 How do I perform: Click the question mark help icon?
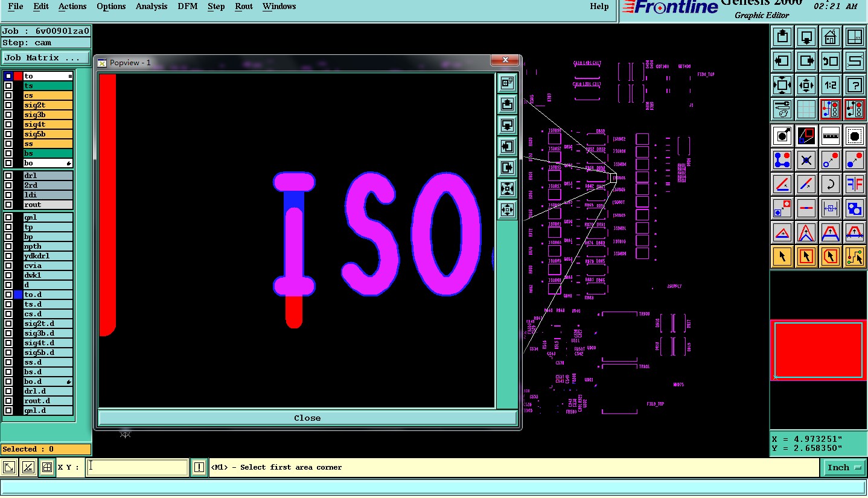click(x=855, y=85)
